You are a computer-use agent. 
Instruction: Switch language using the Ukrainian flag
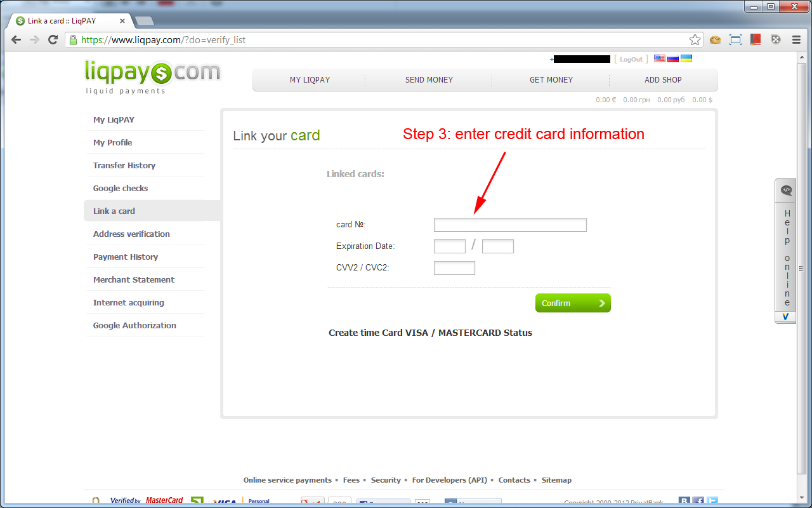click(686, 58)
